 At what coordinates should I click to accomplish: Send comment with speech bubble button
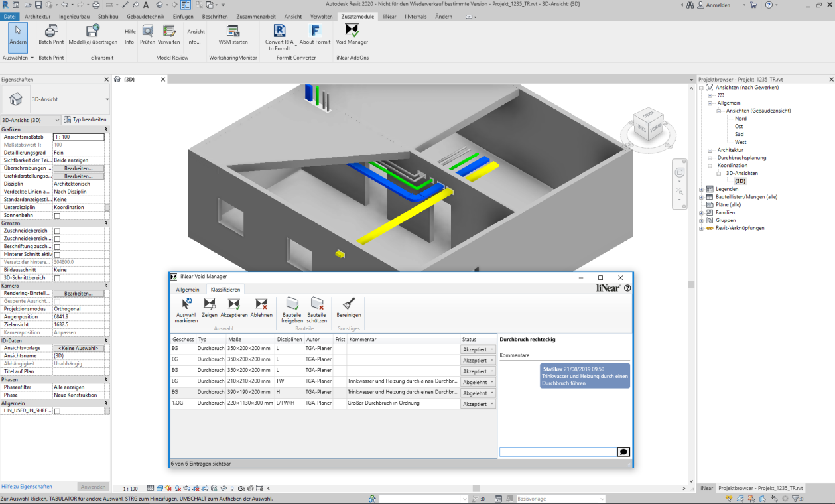[x=623, y=452]
